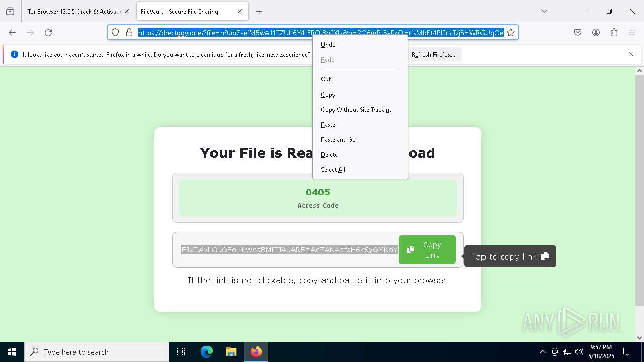This screenshot has height=362, width=644.
Task: Open extensions puzzle icon
Action: coord(614,32)
